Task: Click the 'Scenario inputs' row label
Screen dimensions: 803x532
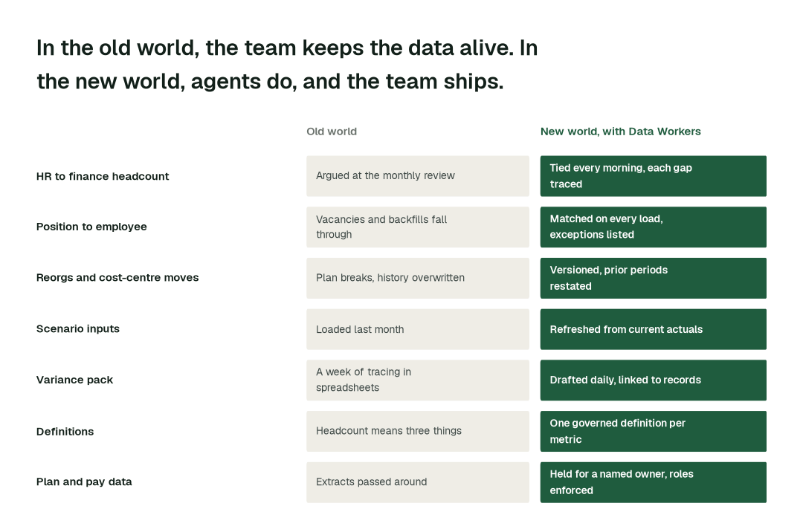Action: point(78,329)
